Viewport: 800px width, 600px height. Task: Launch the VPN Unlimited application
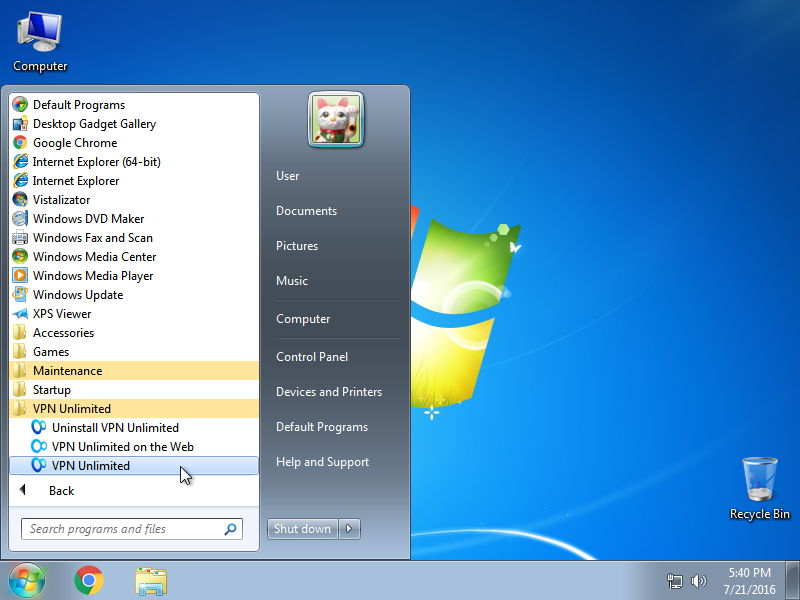tap(134, 466)
